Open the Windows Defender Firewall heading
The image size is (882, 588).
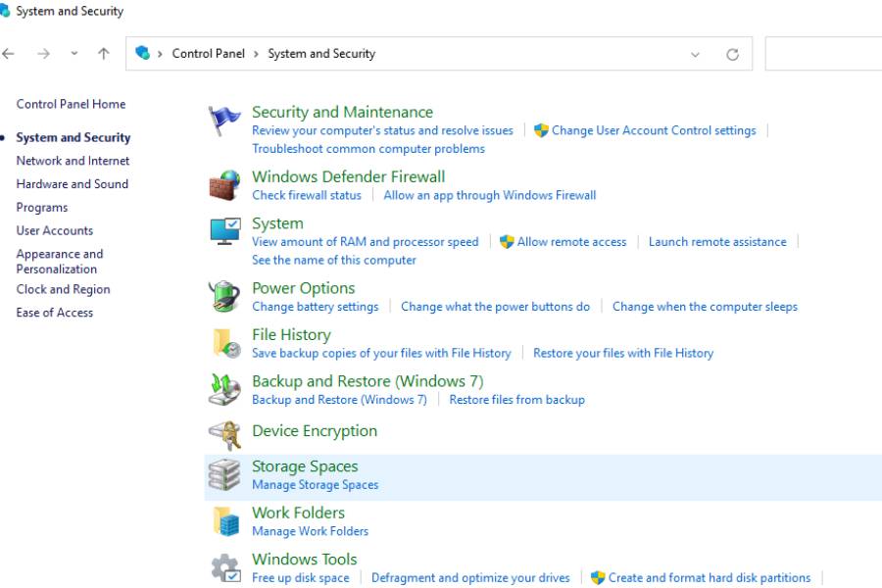(x=348, y=176)
